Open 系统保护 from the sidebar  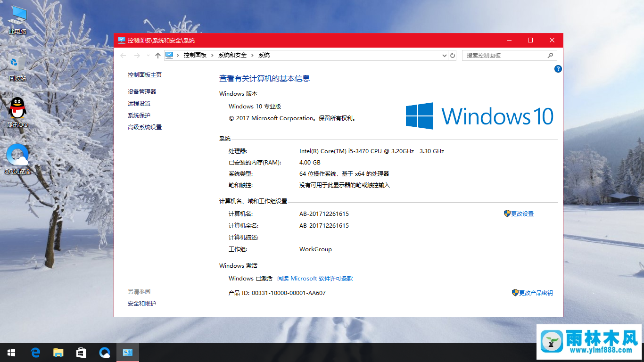click(139, 115)
